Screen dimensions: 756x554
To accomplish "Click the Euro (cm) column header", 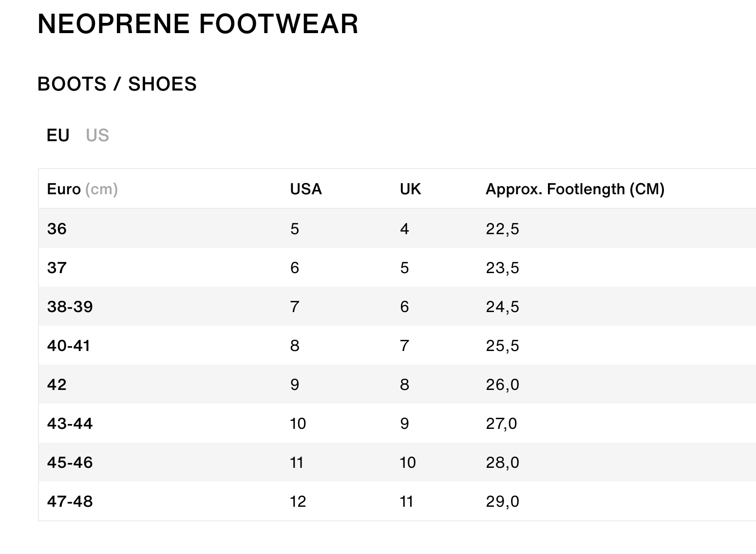I will point(82,189).
